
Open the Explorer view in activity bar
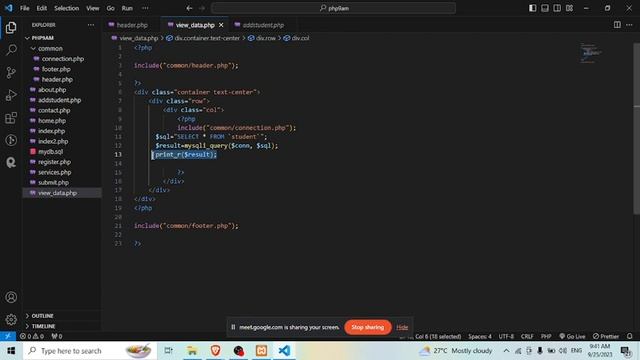[x=11, y=28]
